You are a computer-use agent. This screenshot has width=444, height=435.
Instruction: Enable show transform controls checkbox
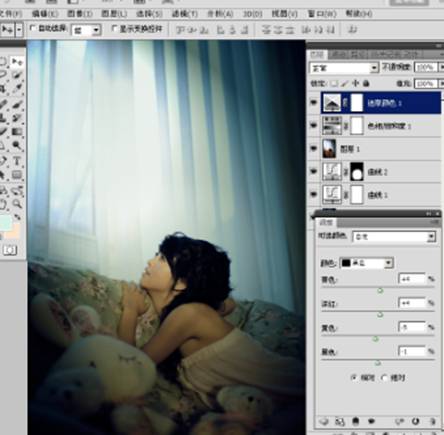pyautogui.click(x=115, y=29)
